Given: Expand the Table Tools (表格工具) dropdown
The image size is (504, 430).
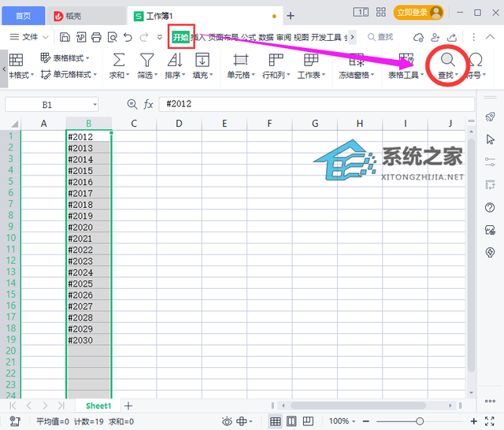Looking at the screenshot, I should point(422,75).
